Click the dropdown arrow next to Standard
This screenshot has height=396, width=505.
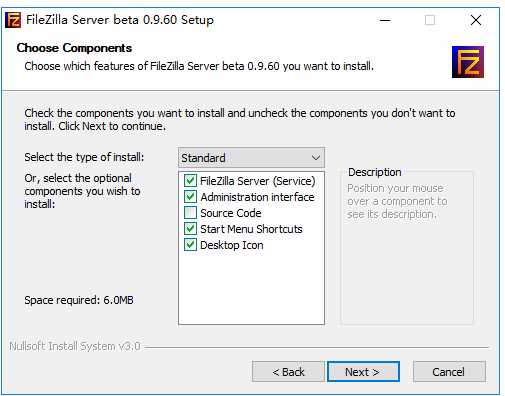[x=316, y=158]
